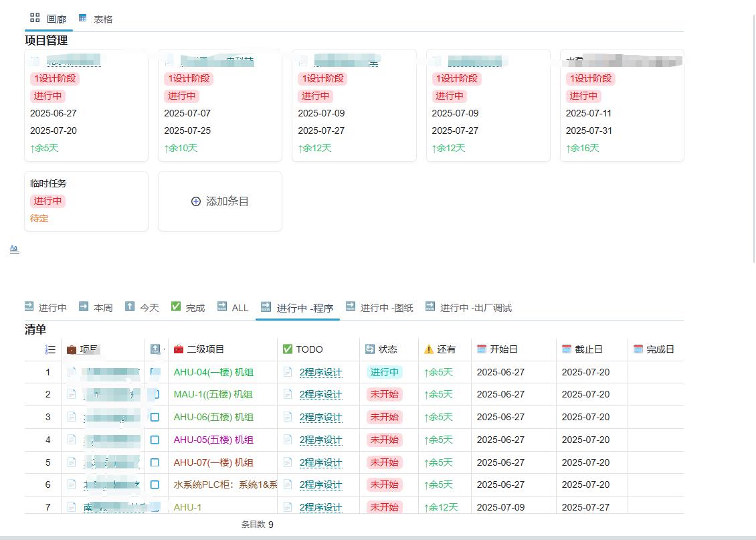Tick the checkbox in row 5 AHU-07
Viewport: 756px width, 540px height.
click(155, 462)
